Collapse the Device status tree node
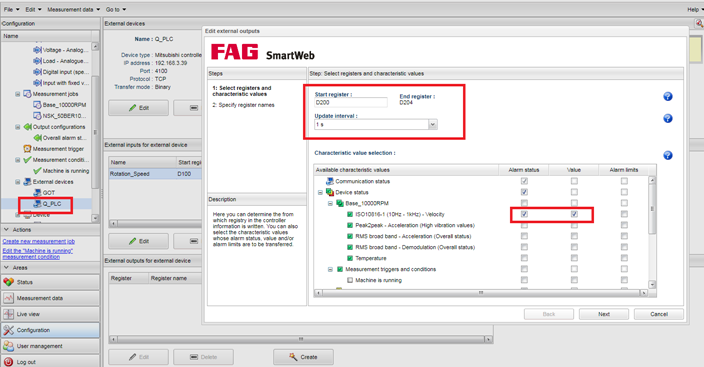Image resolution: width=704 pixels, height=367 pixels. tap(320, 192)
